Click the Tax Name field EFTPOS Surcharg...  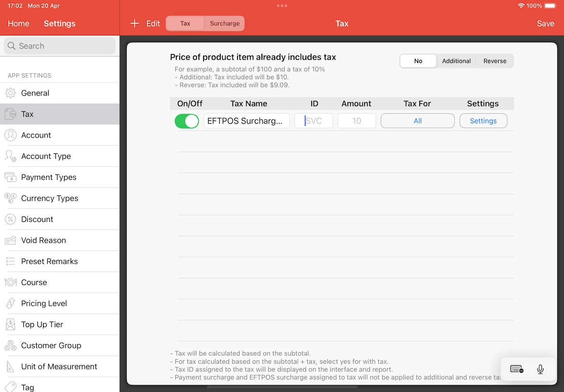pos(247,121)
